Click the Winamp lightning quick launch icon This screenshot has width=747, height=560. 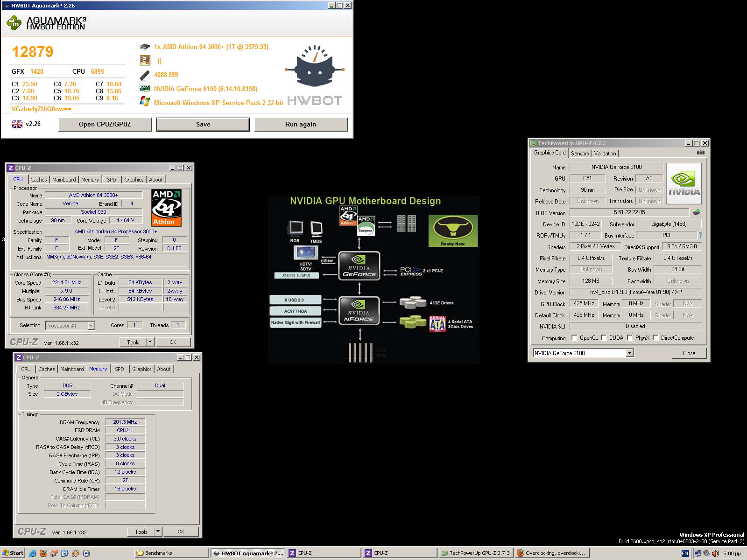(x=76, y=553)
